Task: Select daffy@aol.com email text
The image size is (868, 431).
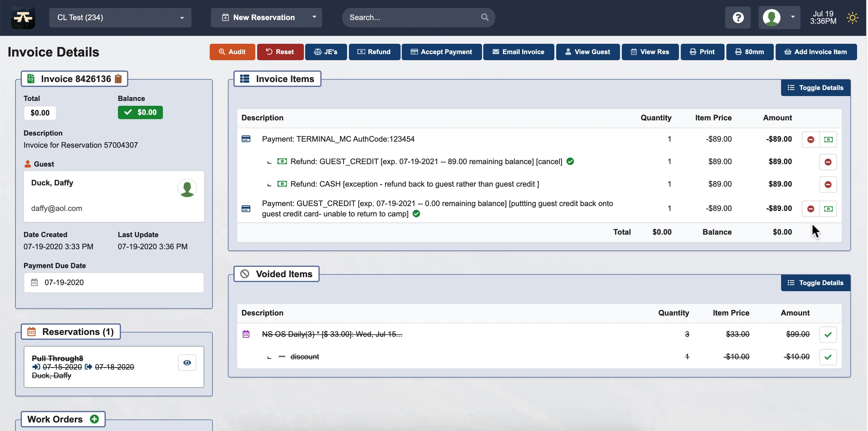Action: 57,208
